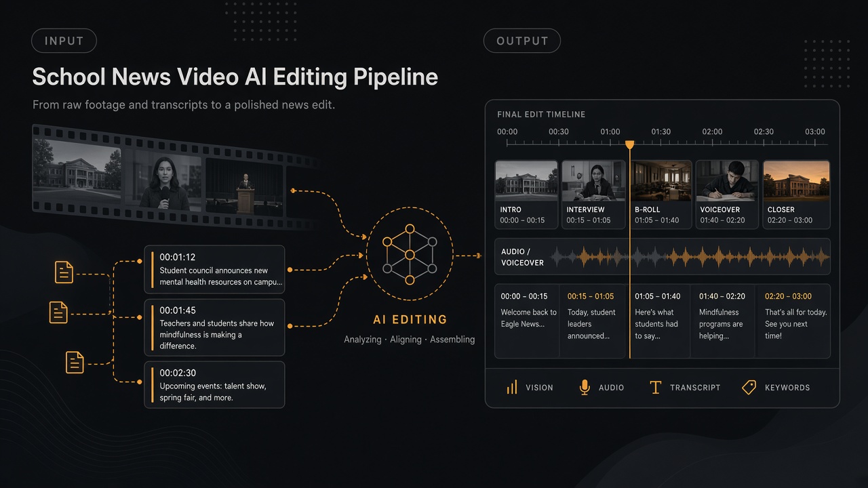Click the Audio microphone icon
The width and height of the screenshot is (868, 488).
585,388
